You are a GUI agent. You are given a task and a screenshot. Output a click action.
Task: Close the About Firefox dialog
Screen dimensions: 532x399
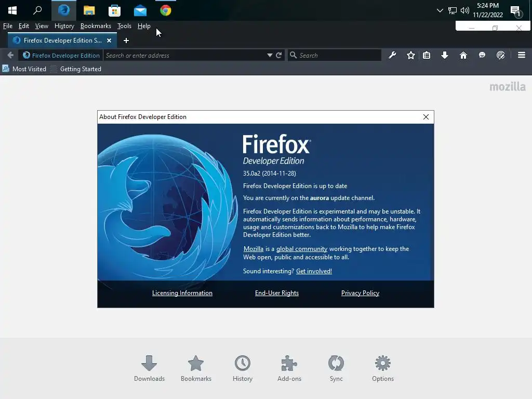[426, 117]
